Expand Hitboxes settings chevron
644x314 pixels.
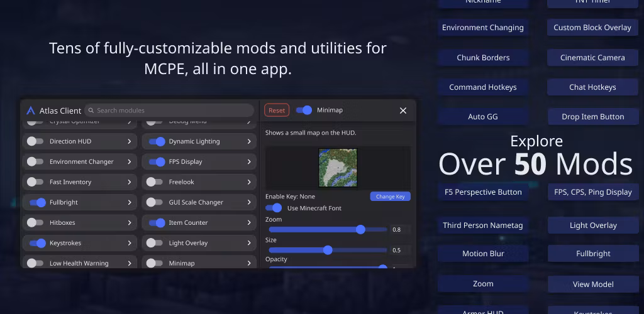point(130,222)
